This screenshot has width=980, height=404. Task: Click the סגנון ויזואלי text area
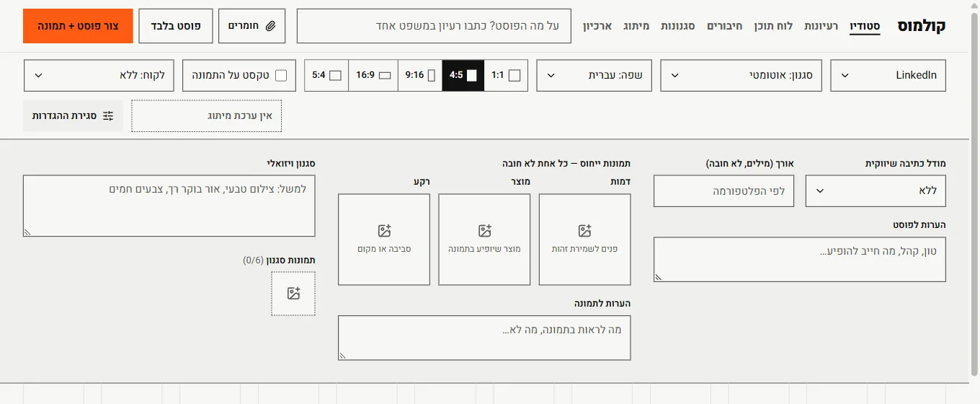pos(169,206)
